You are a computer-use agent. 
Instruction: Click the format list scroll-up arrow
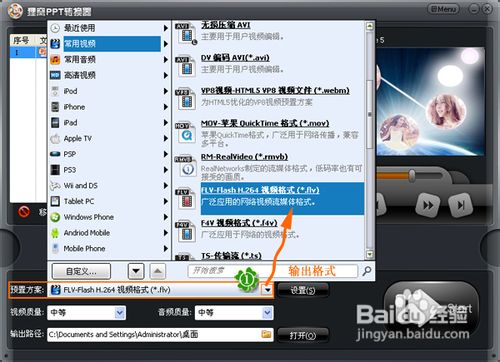click(369, 26)
